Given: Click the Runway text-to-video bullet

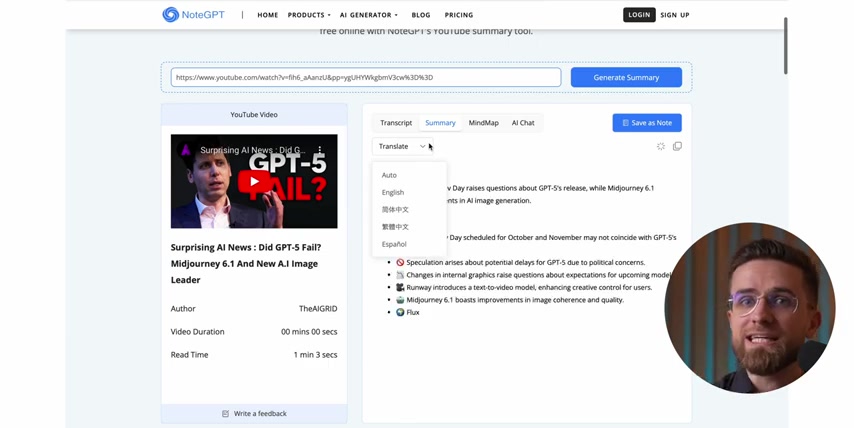Looking at the screenshot, I should coord(523,288).
